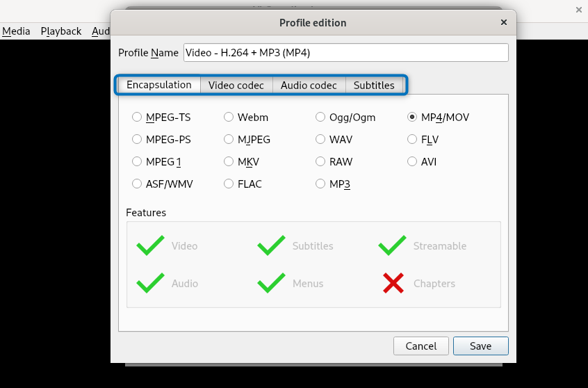Open the Playback menu
Screen dimensions: 588x388
click(61, 31)
